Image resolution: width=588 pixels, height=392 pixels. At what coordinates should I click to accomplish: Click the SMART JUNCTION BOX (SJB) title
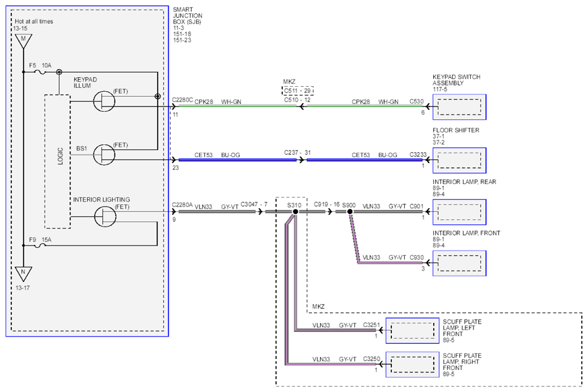[x=187, y=16]
